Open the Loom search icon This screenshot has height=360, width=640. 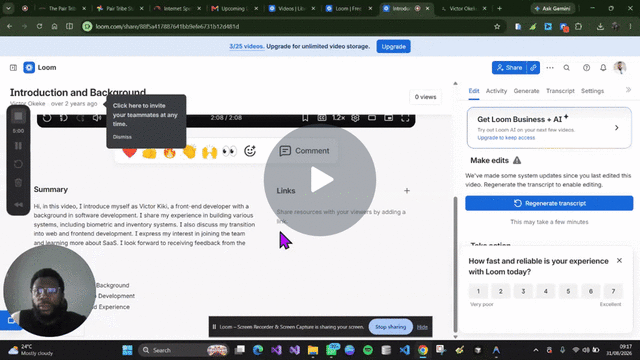click(567, 68)
